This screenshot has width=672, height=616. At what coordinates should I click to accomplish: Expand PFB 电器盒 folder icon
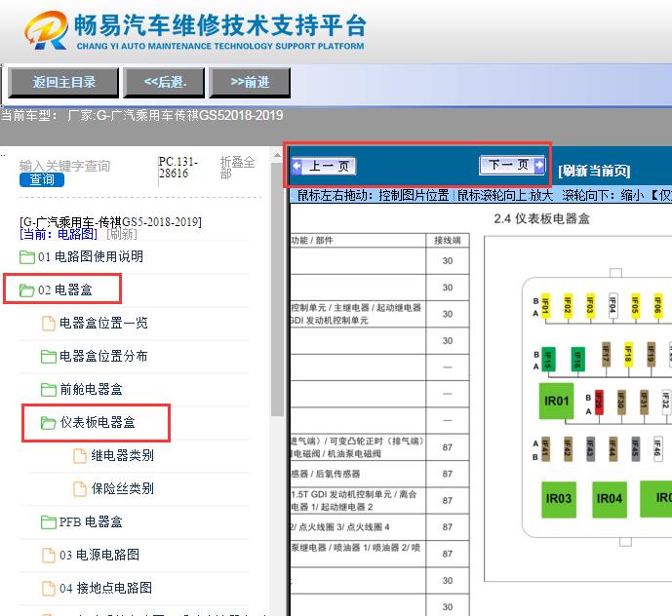[x=49, y=522]
